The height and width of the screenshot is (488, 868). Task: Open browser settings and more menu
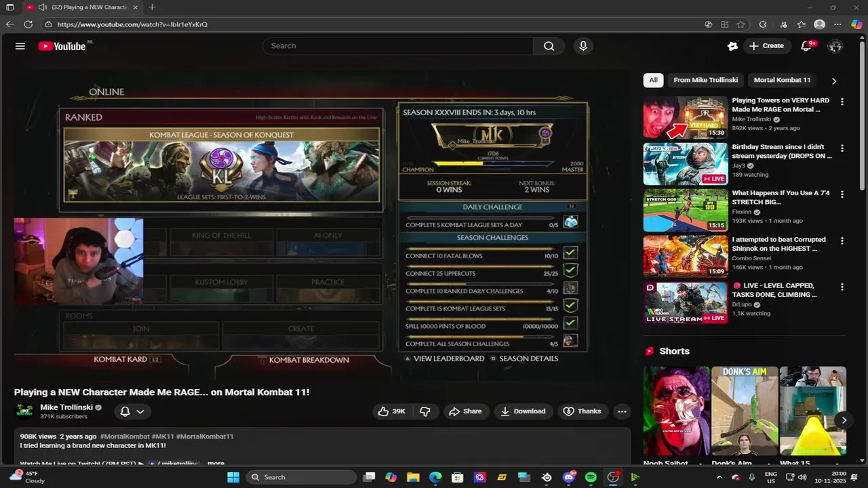(837, 24)
